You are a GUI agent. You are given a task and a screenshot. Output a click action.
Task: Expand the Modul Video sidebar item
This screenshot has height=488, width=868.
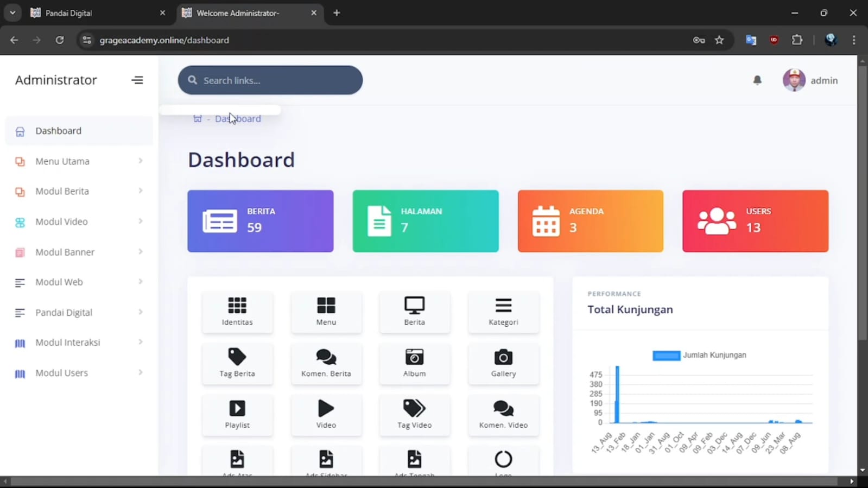pyautogui.click(x=79, y=221)
